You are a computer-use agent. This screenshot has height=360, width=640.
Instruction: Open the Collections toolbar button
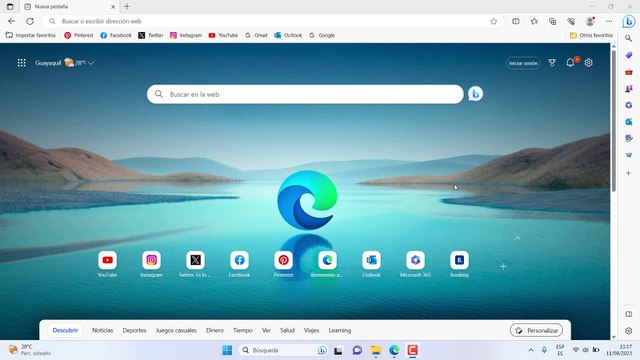(553, 21)
